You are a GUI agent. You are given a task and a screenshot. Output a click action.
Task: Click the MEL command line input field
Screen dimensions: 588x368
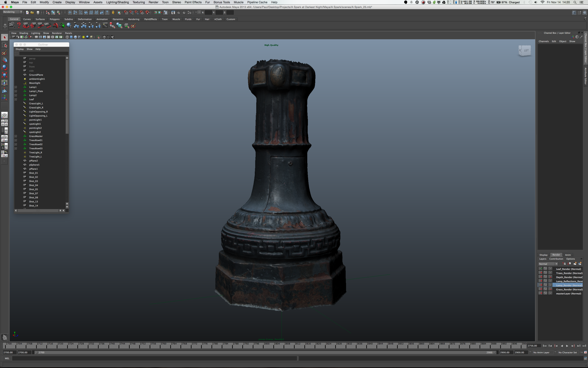[x=154, y=358]
